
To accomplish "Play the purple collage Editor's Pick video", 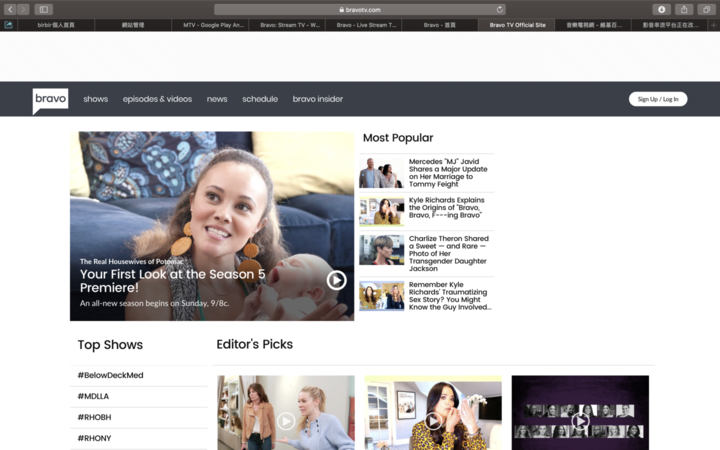I will click(x=580, y=421).
